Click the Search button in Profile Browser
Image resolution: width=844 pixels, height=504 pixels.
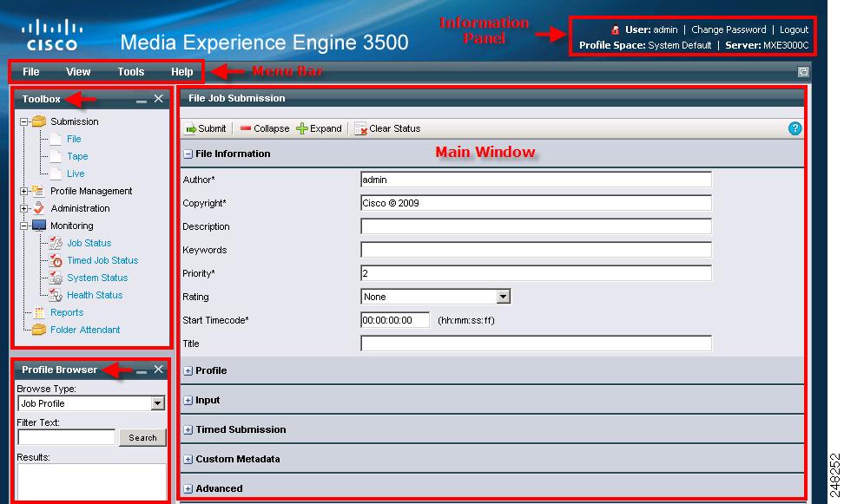142,438
